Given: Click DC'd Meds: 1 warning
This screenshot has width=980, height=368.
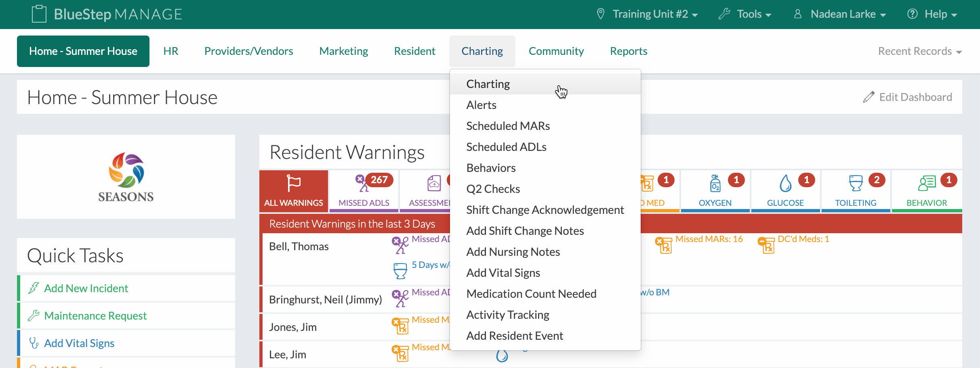Looking at the screenshot, I should [x=803, y=239].
